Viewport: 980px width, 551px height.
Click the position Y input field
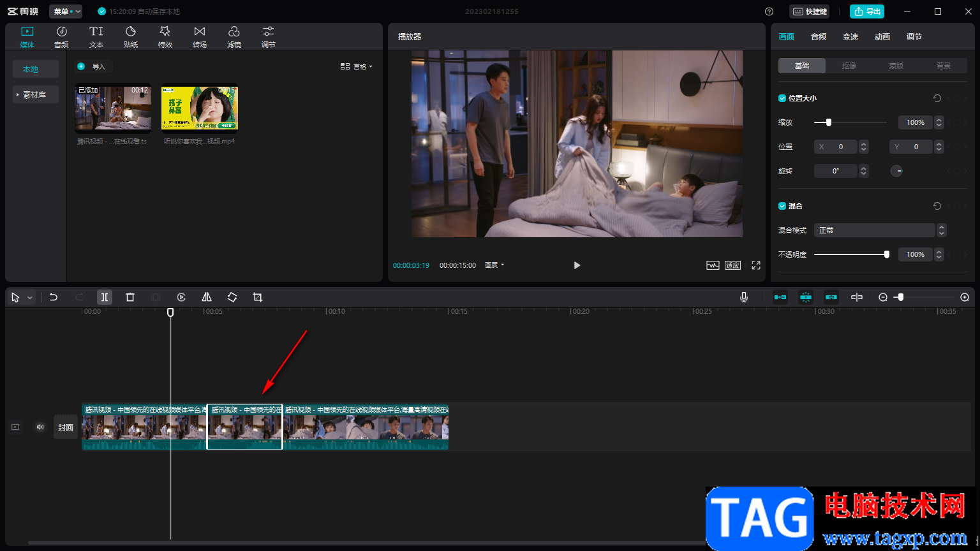(911, 147)
